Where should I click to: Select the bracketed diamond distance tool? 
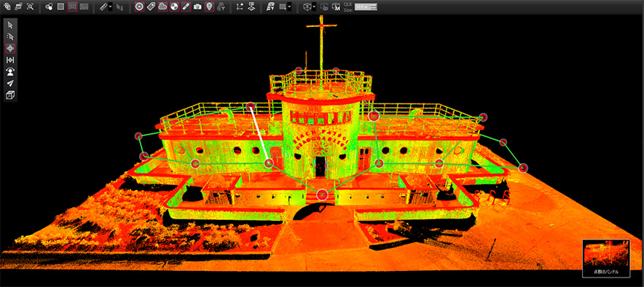point(10,60)
